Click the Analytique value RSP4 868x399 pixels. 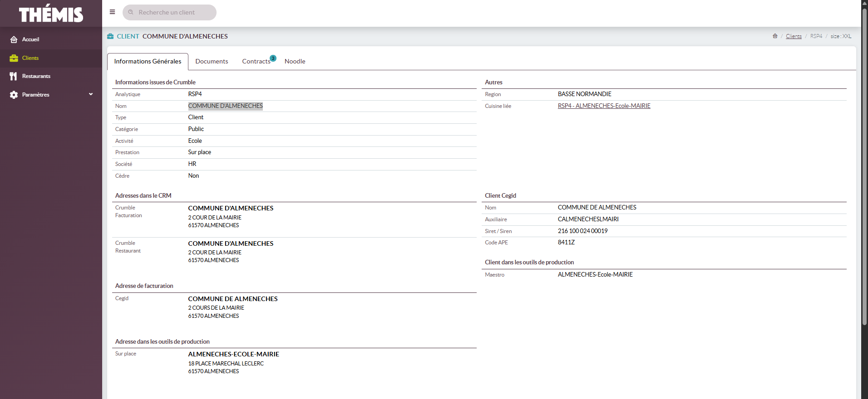pos(195,94)
